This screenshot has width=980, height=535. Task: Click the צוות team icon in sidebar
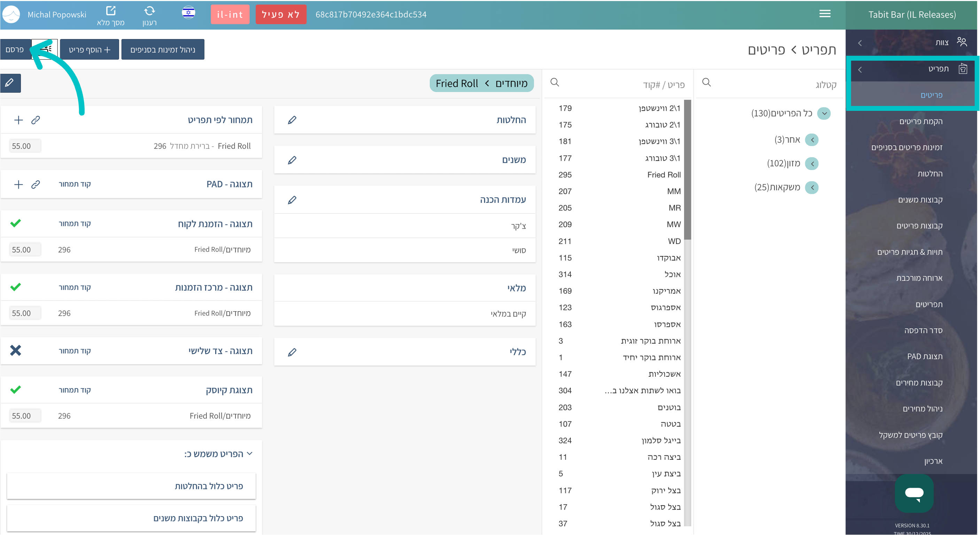click(962, 41)
